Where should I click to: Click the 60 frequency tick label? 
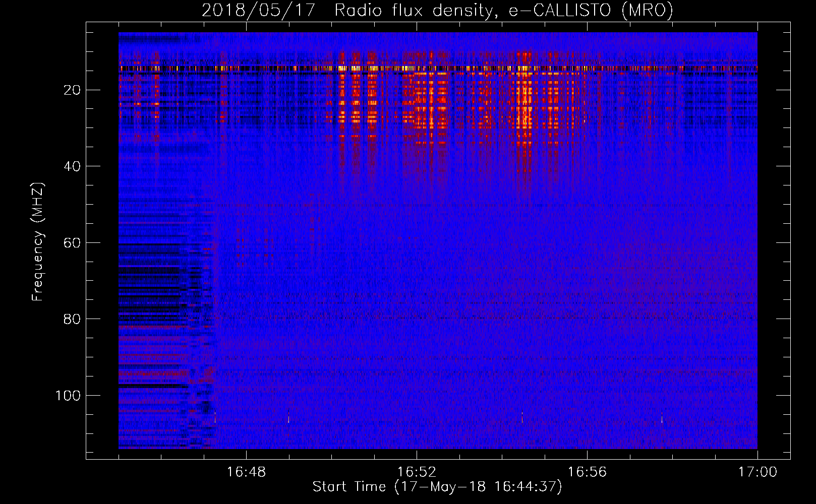pyautogui.click(x=72, y=243)
